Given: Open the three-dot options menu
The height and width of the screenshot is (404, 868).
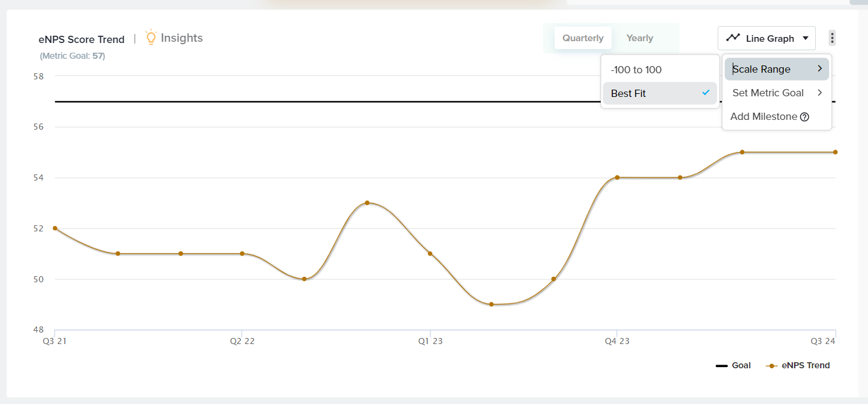Looking at the screenshot, I should [832, 38].
